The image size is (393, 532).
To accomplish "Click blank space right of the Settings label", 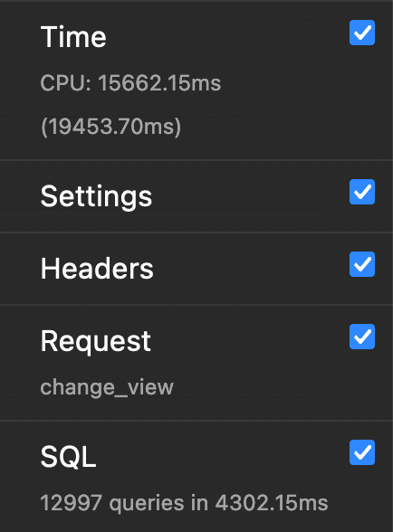I will point(250,196).
